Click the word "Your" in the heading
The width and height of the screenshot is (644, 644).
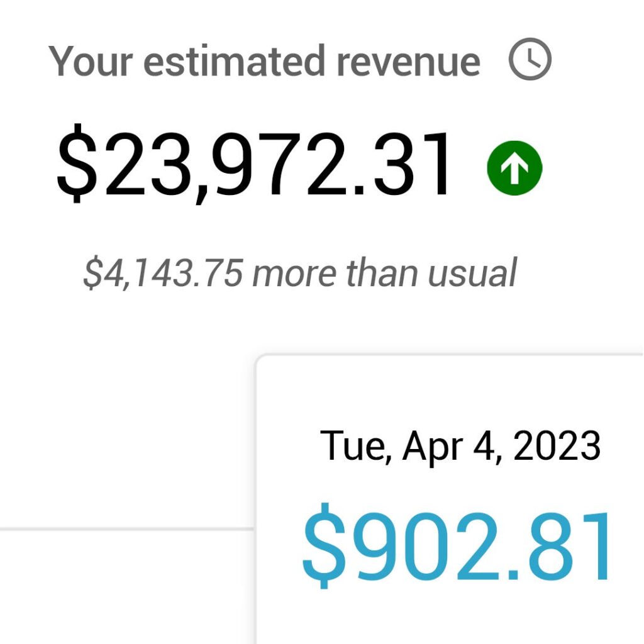[91, 62]
